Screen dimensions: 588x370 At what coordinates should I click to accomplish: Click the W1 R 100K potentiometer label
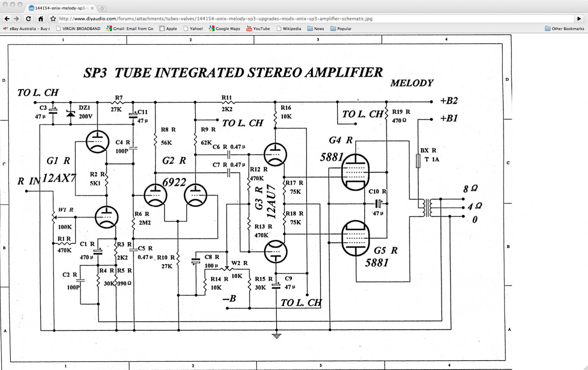pos(65,218)
